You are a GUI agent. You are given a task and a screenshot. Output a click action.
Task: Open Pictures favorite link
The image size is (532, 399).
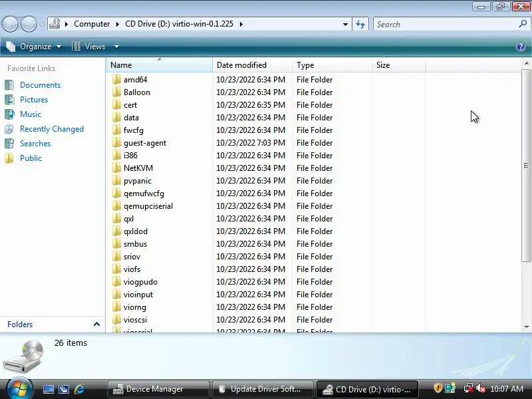[34, 99]
